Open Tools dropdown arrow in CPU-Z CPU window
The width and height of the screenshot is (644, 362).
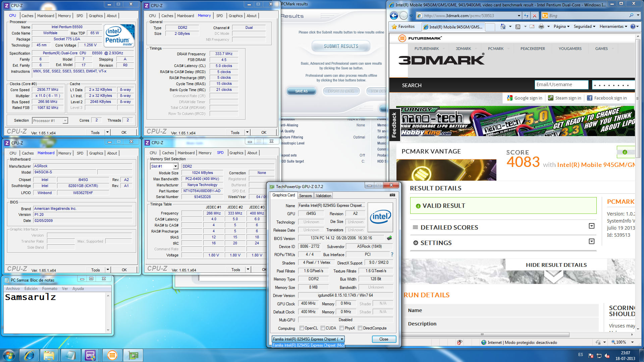coord(107,132)
